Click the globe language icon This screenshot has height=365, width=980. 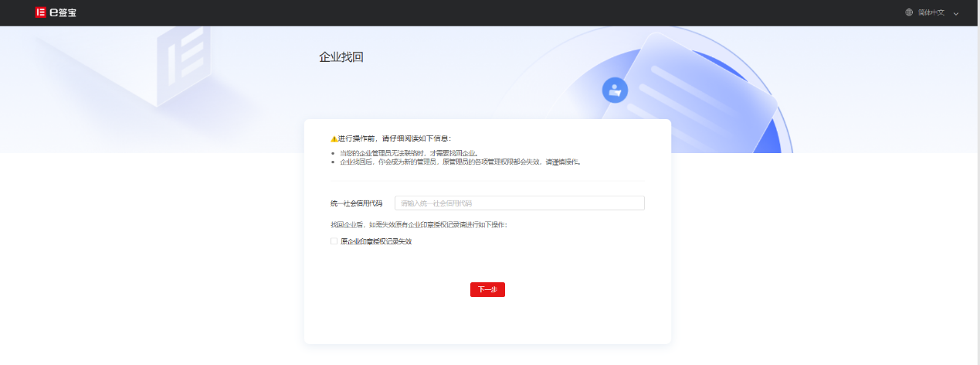click(x=909, y=12)
